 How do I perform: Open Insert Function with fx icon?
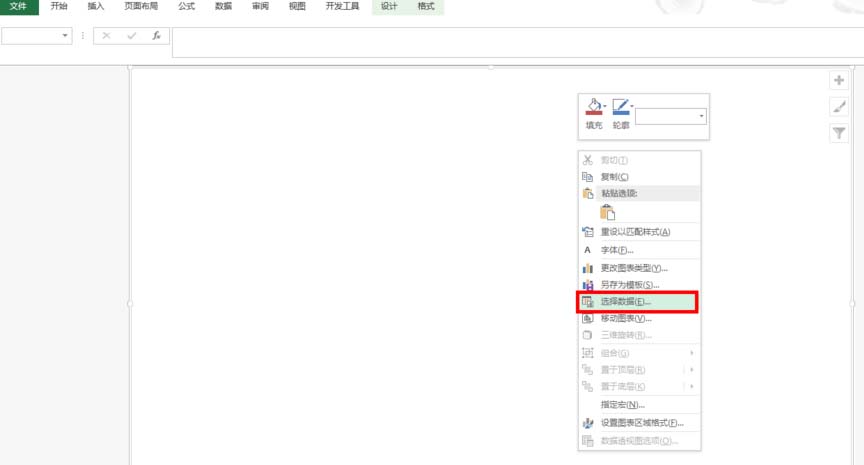pos(156,36)
